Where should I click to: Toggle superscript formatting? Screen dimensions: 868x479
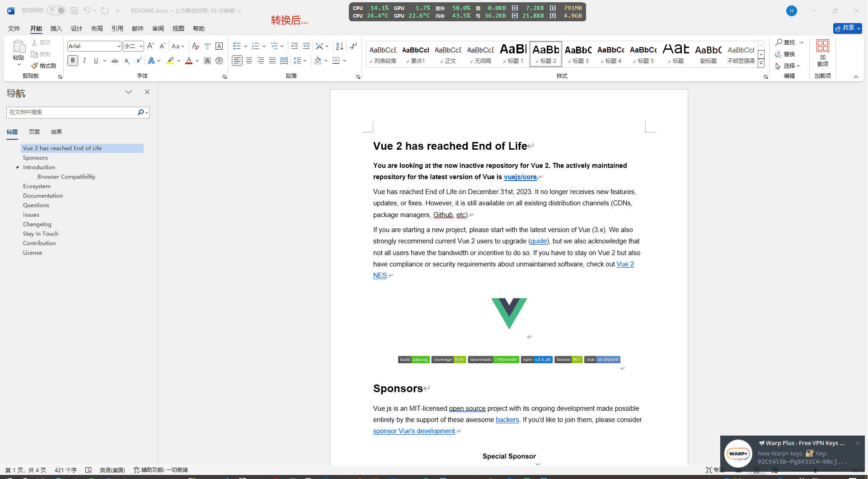pyautogui.click(x=139, y=61)
